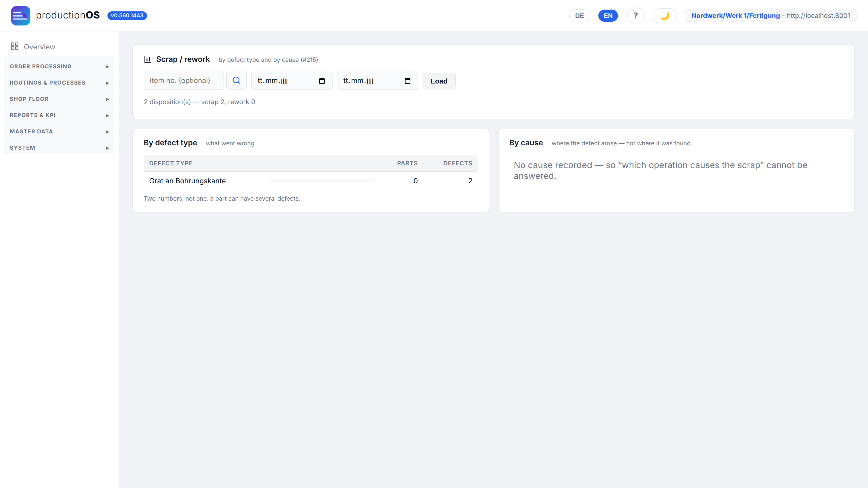Click the productionOS logo icon
The width and height of the screenshot is (868, 488).
[x=20, y=15]
